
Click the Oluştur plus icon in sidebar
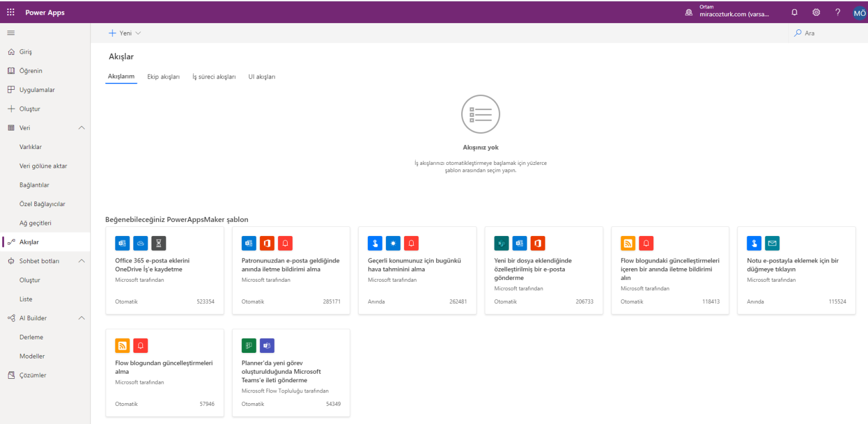(x=11, y=109)
